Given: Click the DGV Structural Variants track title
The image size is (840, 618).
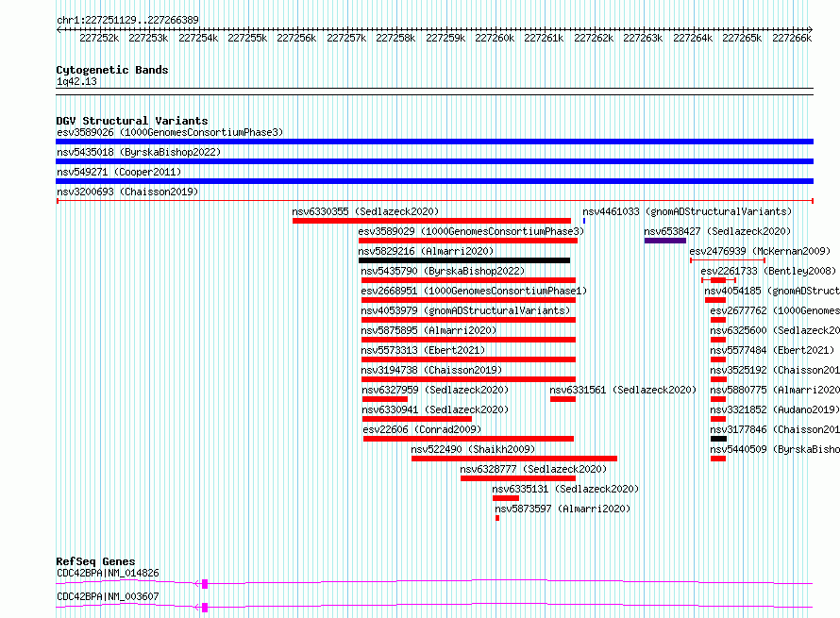Looking at the screenshot, I should click(132, 121).
